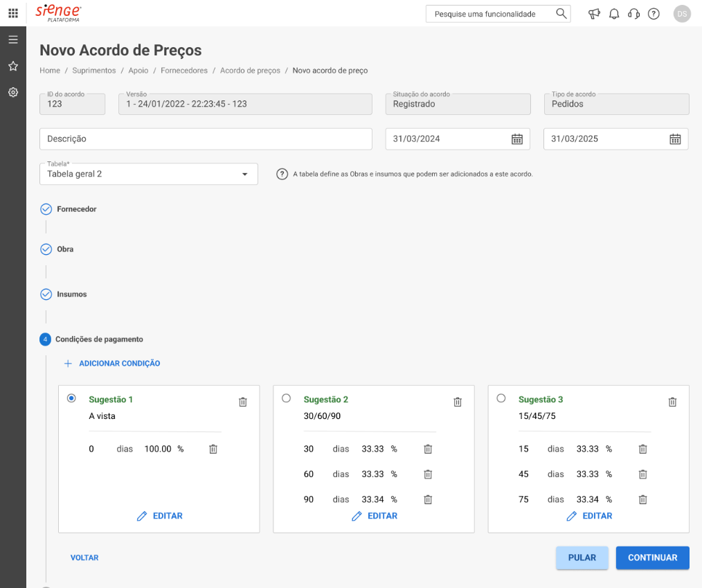The width and height of the screenshot is (702, 588).
Task: Click the headset support icon
Action: [x=633, y=14]
